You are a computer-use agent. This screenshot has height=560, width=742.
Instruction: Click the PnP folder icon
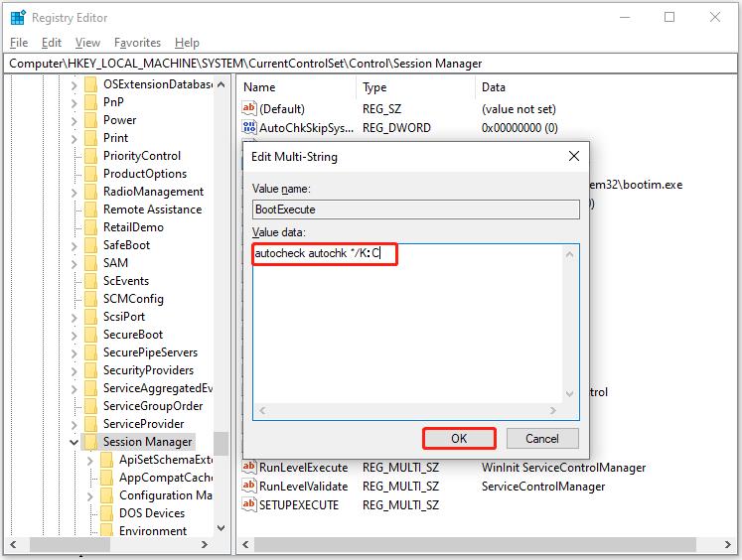point(90,102)
